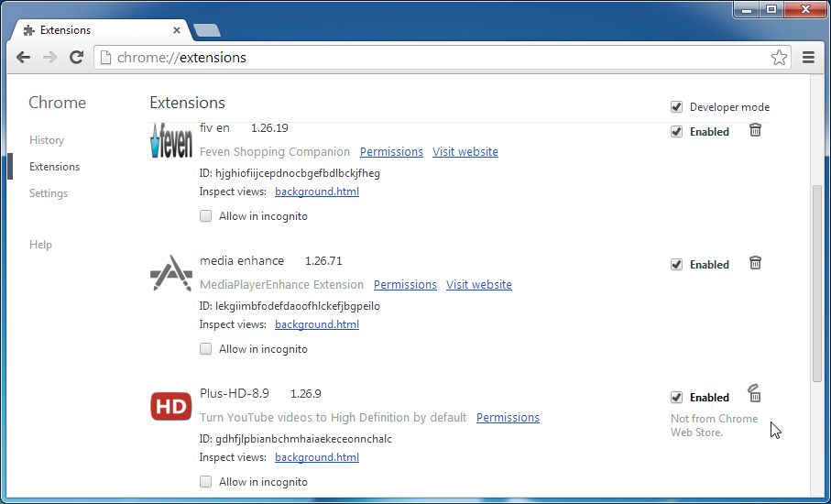Viewport: 831px width, 504px height.
Task: Click 'Turn YouTube videos to High Definition' description
Action: pos(333,418)
